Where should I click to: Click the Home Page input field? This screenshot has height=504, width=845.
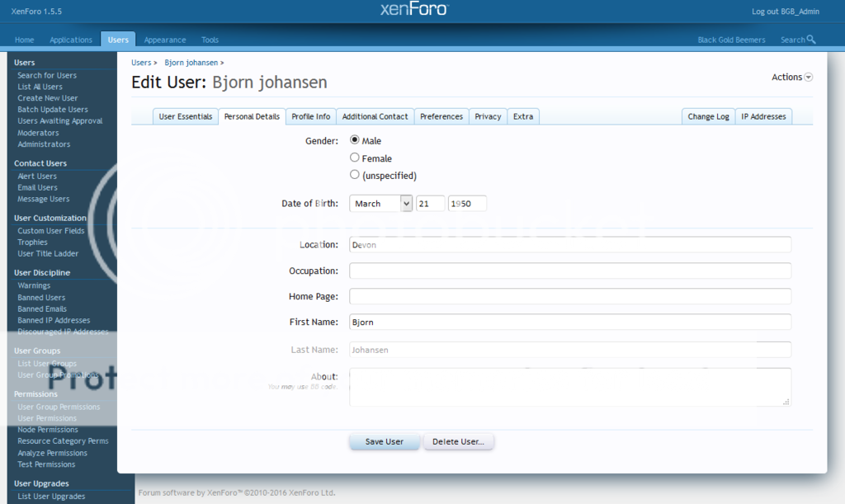[x=569, y=297]
